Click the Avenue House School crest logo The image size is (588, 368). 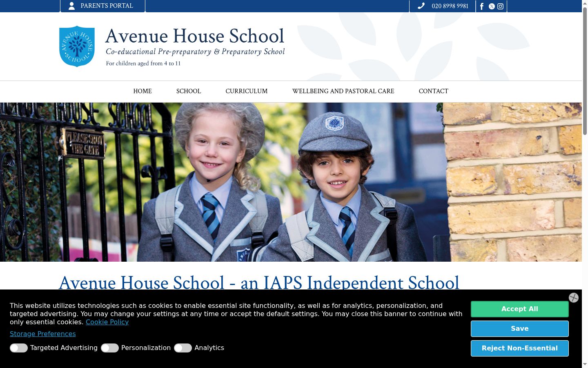(77, 46)
